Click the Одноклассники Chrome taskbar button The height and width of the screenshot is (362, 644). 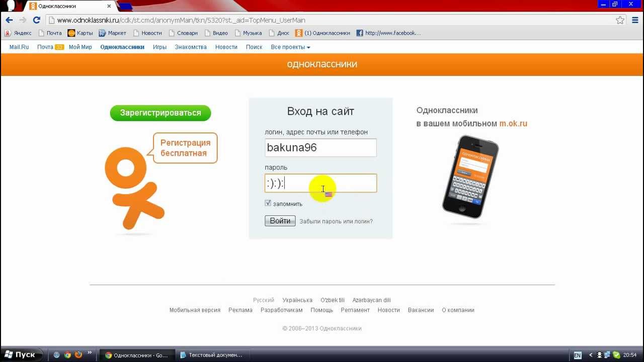pyautogui.click(x=137, y=355)
